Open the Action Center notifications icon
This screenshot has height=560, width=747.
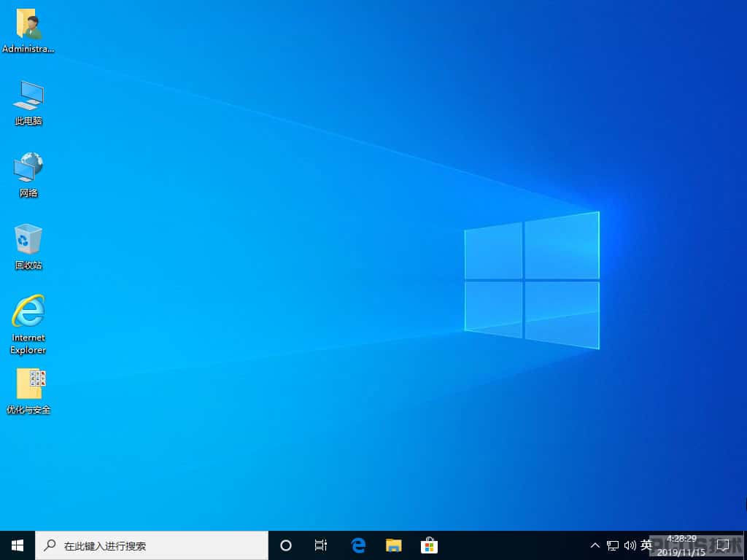click(723, 545)
